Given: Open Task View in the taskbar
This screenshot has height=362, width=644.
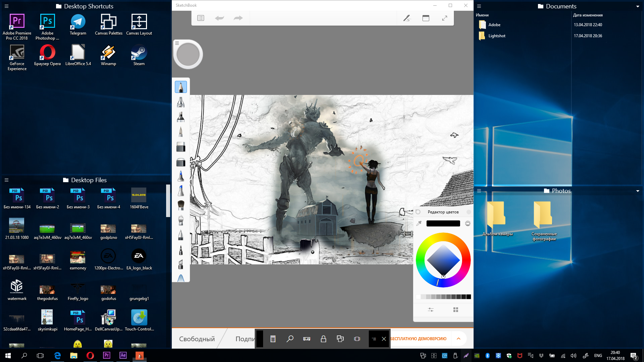Looking at the screenshot, I should [x=40, y=356].
